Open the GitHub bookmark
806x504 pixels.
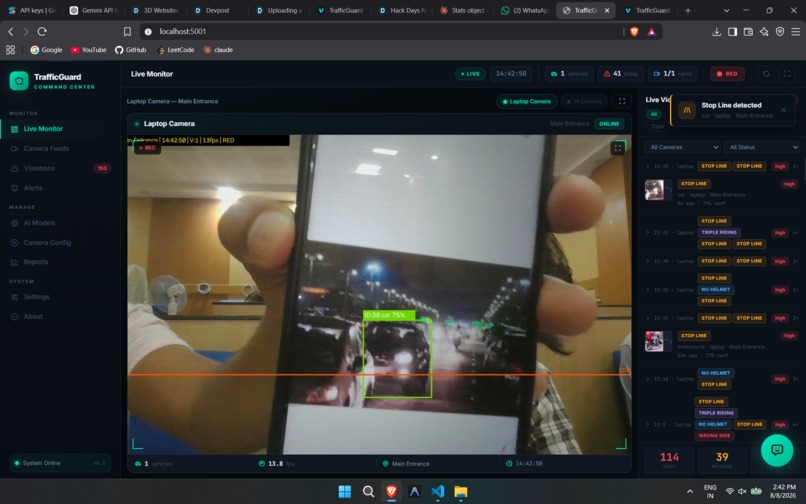(131, 50)
